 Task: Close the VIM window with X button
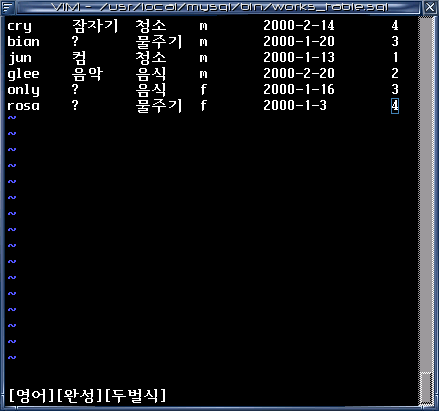tap(430, 7)
